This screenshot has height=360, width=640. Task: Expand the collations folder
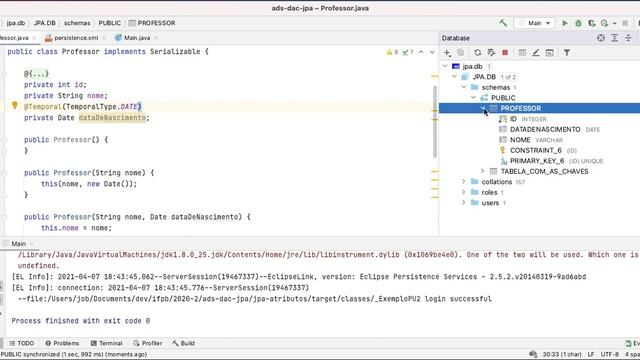point(464,182)
